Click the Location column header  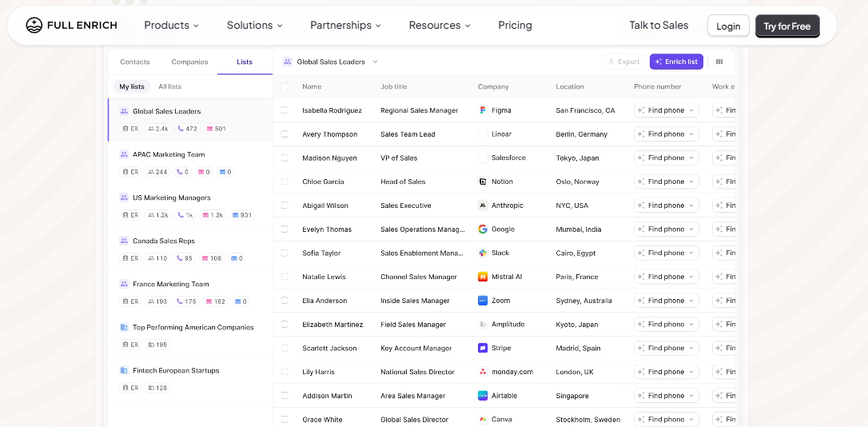click(570, 86)
